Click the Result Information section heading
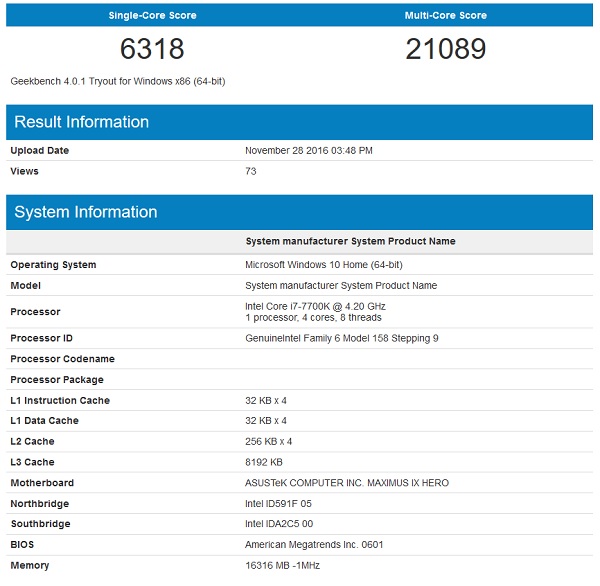This screenshot has width=600, height=586. [x=82, y=122]
